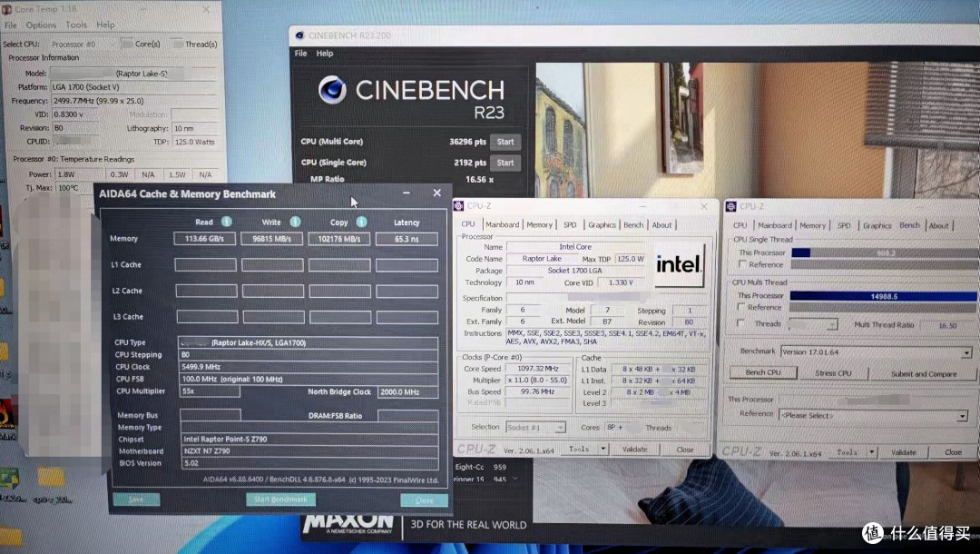Click the info icon next to Copy
980x554 pixels.
(x=361, y=222)
